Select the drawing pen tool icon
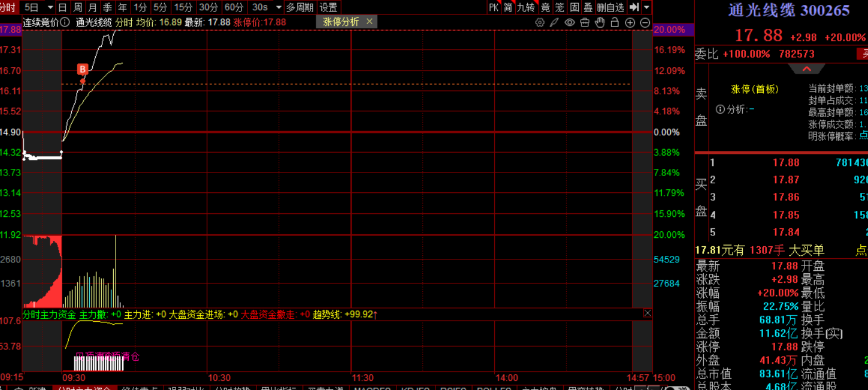 click(x=555, y=22)
